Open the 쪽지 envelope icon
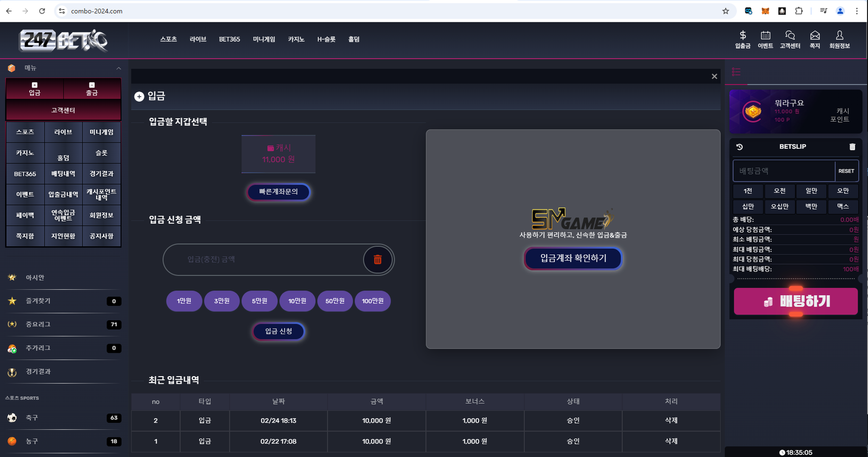The width and height of the screenshot is (868, 457). point(815,36)
